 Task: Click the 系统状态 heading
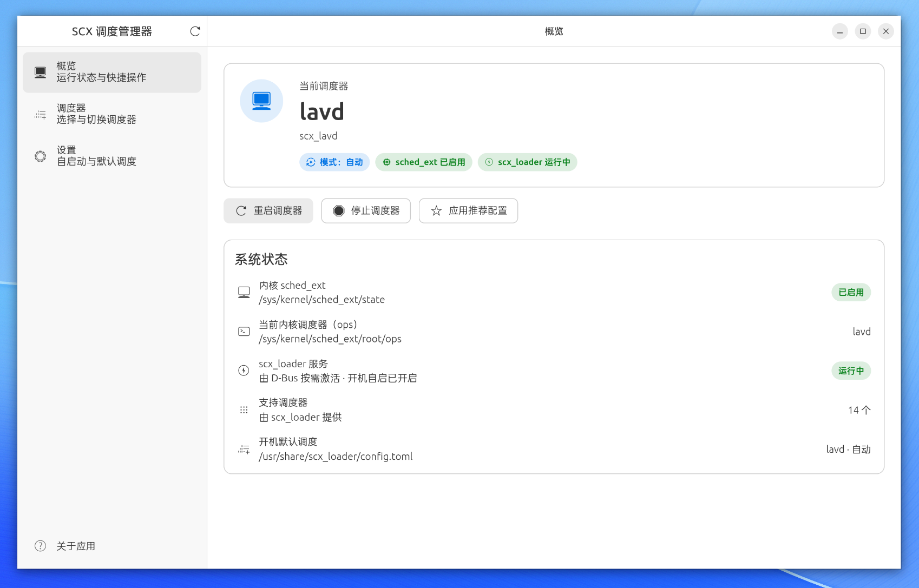coord(261,259)
